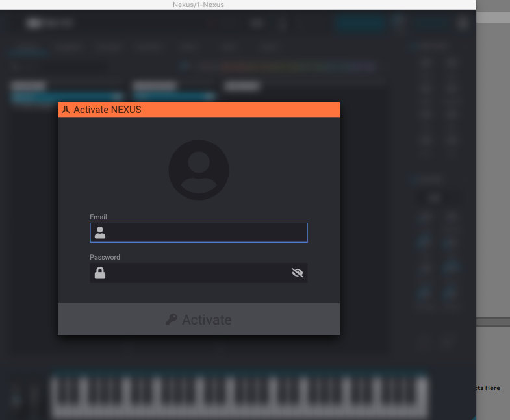Image resolution: width=510 pixels, height=420 pixels.
Task: Click the blurred Nexus logo in plugin header
Action: pos(50,23)
